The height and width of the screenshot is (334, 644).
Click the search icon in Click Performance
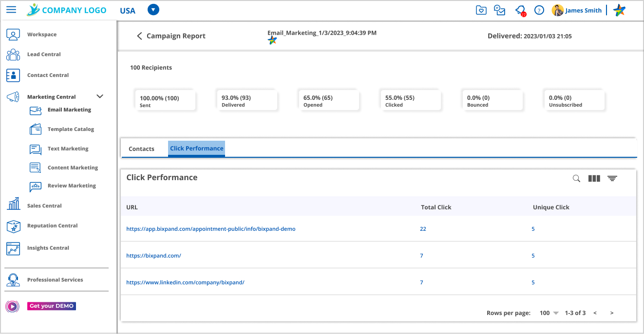pos(576,179)
